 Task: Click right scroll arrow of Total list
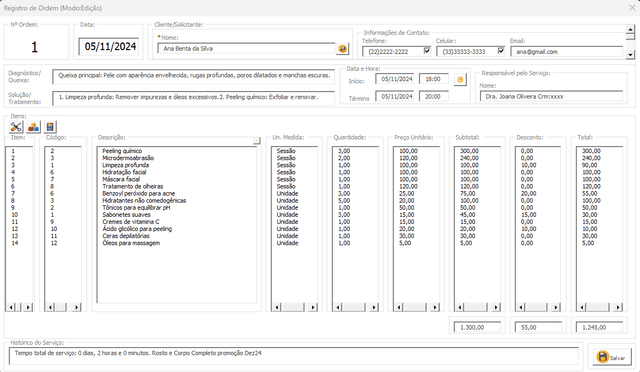click(x=618, y=307)
